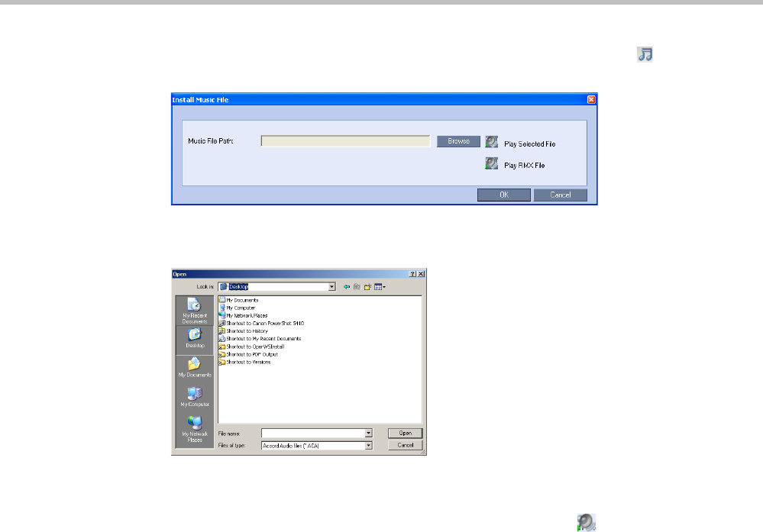Viewport: 763px width, 532px height.
Task: Select My Documents in the places bar
Action: (x=195, y=368)
